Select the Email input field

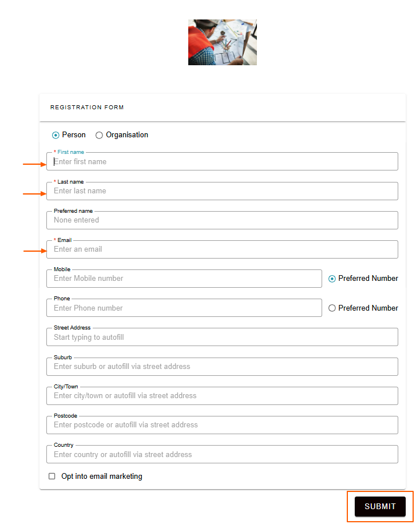(x=222, y=249)
